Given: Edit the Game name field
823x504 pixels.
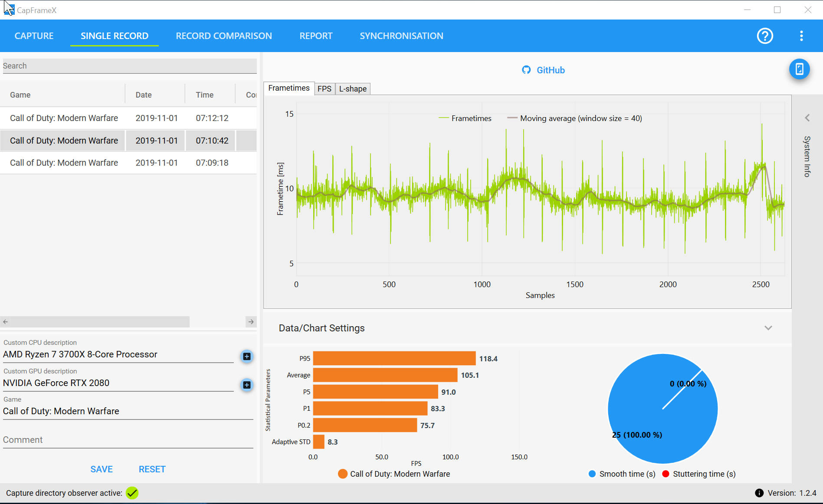Looking at the screenshot, I should point(128,411).
